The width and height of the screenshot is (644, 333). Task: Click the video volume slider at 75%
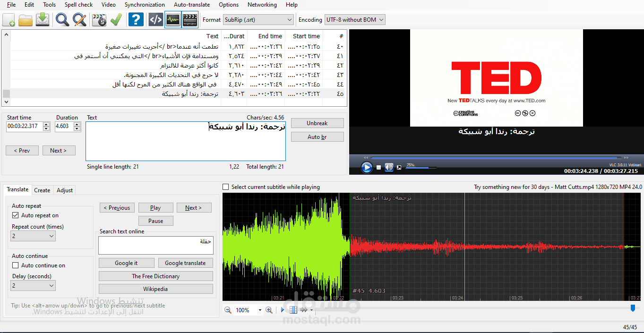point(421,168)
